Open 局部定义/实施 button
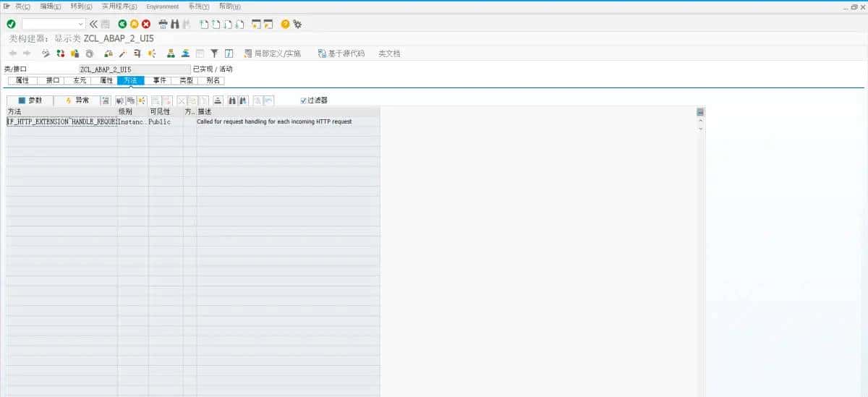This screenshot has width=868, height=397. (272, 54)
